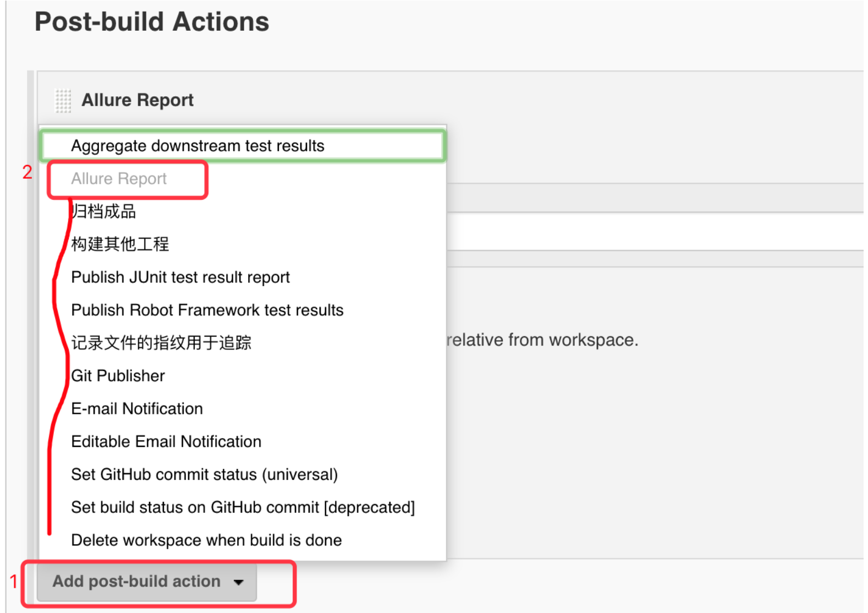Select Aggregate downstream test results
The image size is (868, 613).
197,146
